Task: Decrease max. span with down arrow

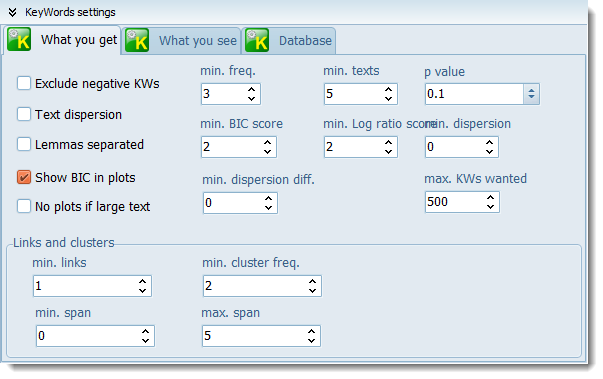Action: tap(311, 341)
